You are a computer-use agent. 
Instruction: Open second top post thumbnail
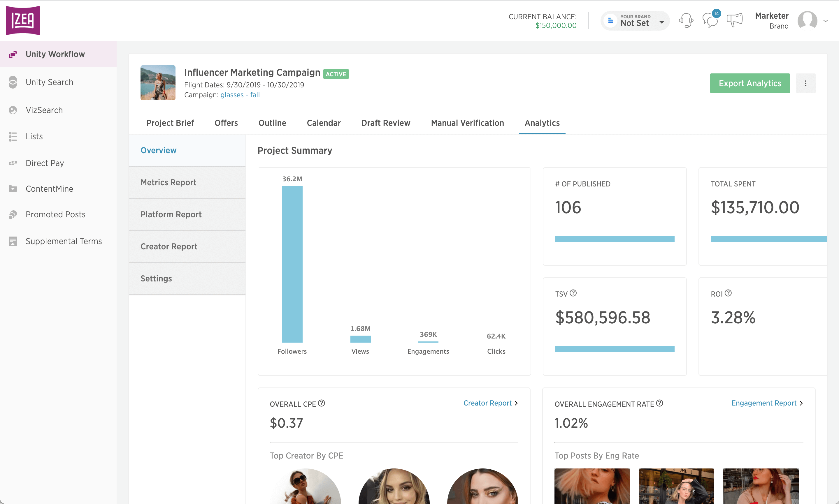676,486
